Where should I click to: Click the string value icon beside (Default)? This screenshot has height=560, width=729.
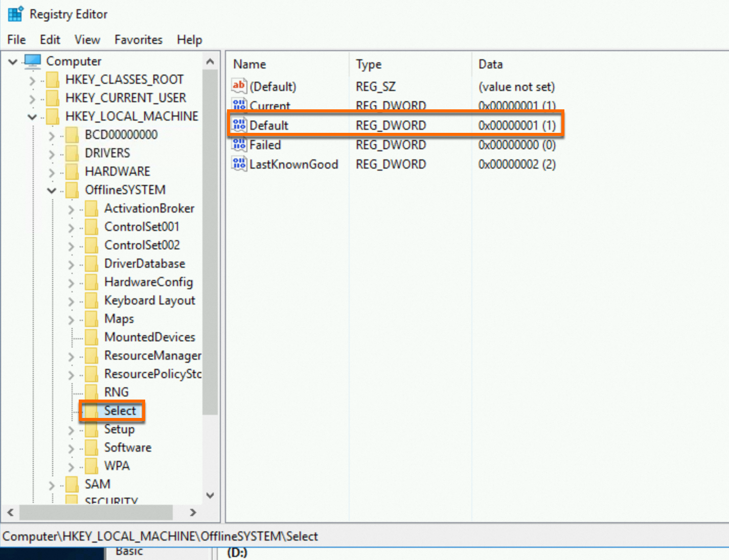[x=239, y=86]
